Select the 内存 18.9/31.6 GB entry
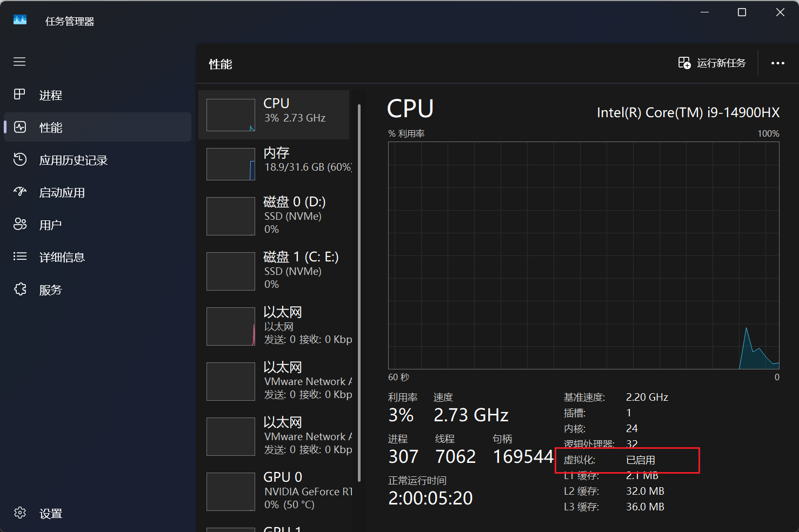Viewport: 799px width, 532px height. (274, 164)
